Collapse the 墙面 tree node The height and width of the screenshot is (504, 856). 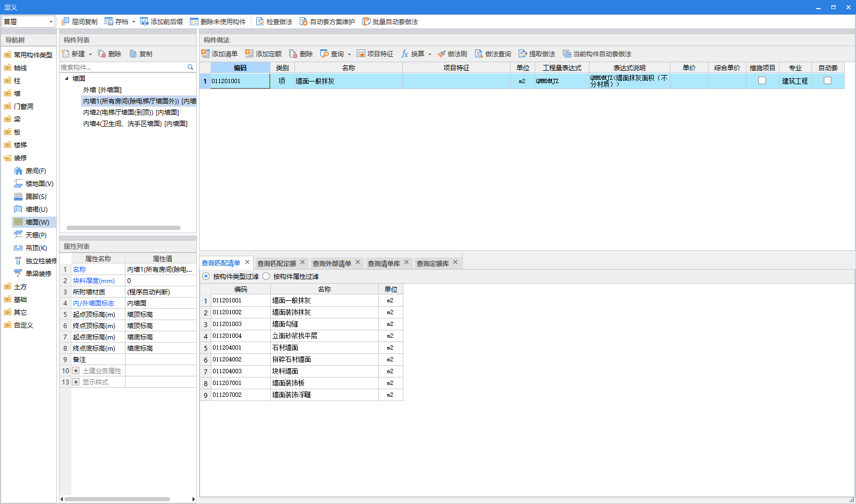[67, 78]
